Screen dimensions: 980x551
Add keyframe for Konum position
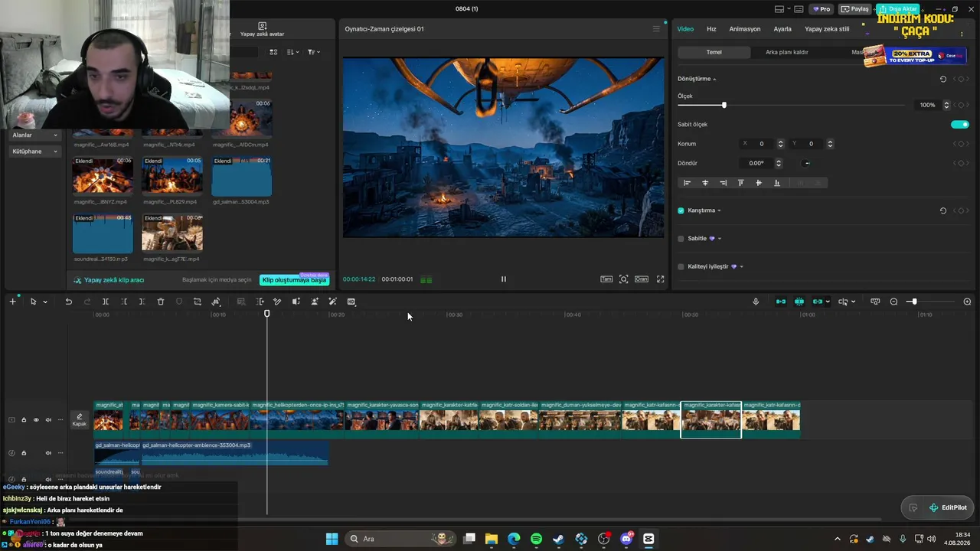[962, 144]
